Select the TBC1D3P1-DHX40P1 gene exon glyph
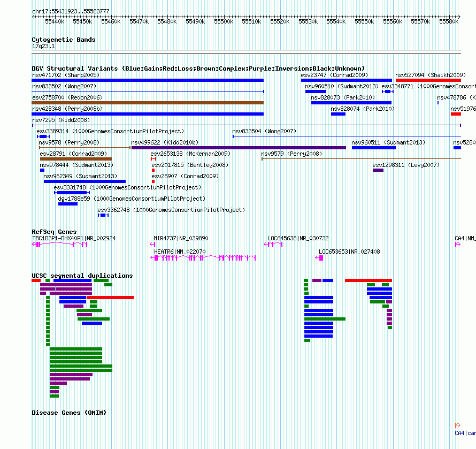476x449 pixels. [59, 244]
